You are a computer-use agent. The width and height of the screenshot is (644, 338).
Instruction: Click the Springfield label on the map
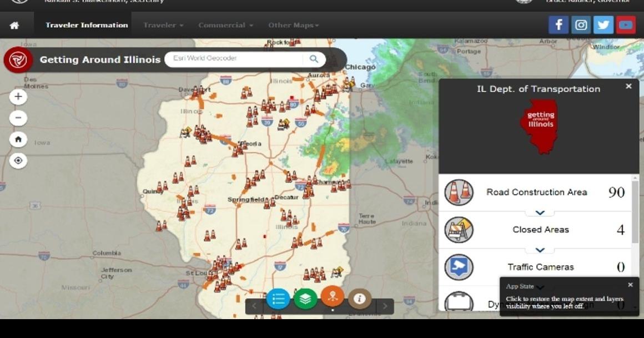(245, 200)
